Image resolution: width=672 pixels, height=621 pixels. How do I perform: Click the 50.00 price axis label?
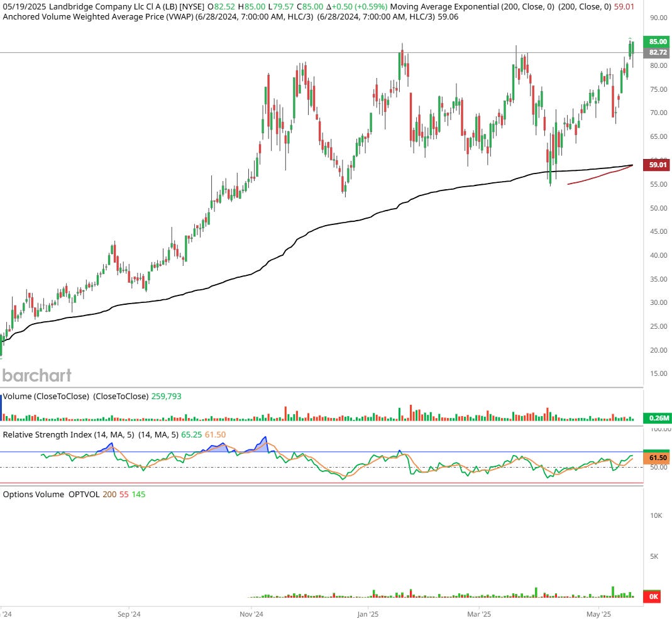(x=659, y=208)
